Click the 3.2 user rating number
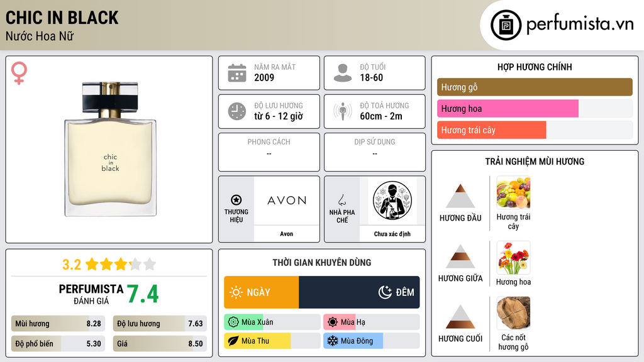The width and height of the screenshot is (644, 362). (72, 265)
